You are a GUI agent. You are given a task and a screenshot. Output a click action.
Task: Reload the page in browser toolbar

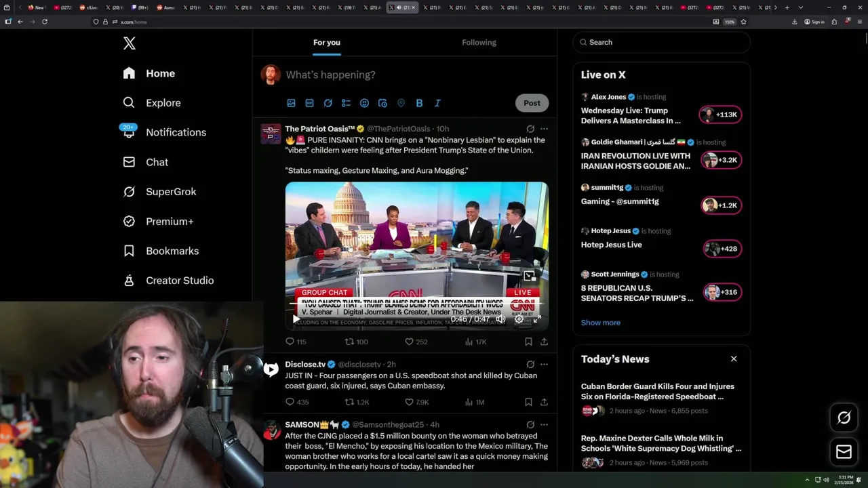pos(45,22)
